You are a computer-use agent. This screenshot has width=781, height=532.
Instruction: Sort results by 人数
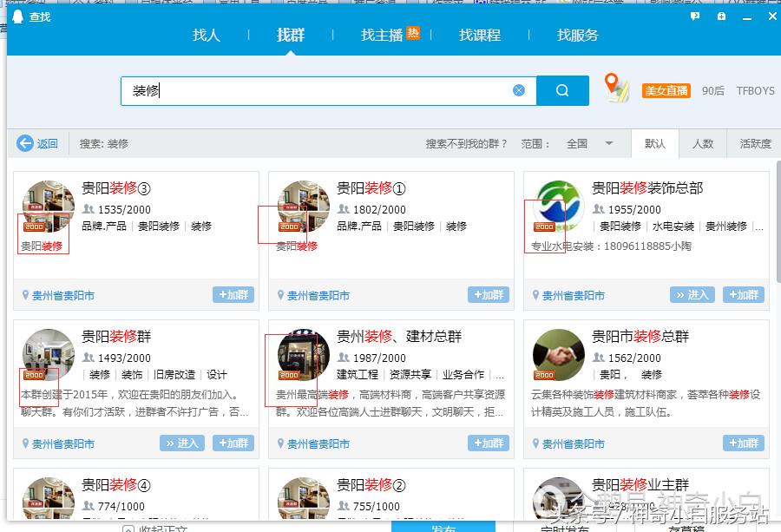[703, 143]
